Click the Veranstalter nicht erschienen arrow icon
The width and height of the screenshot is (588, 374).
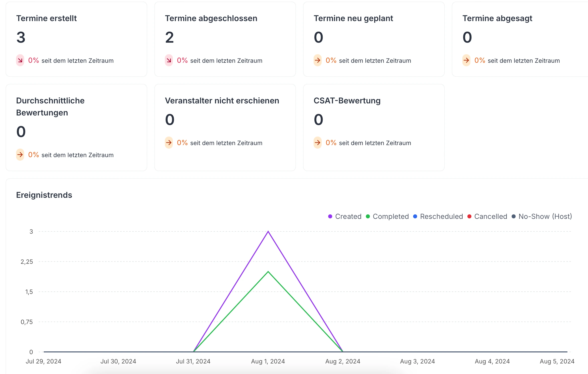(x=169, y=143)
